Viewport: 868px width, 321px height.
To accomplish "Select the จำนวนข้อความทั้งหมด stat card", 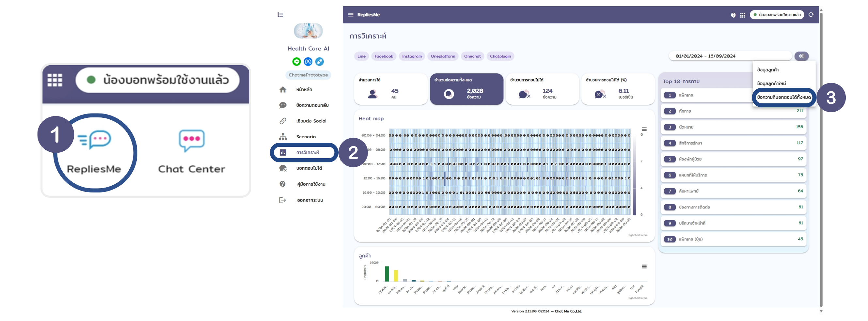I will (466, 89).
